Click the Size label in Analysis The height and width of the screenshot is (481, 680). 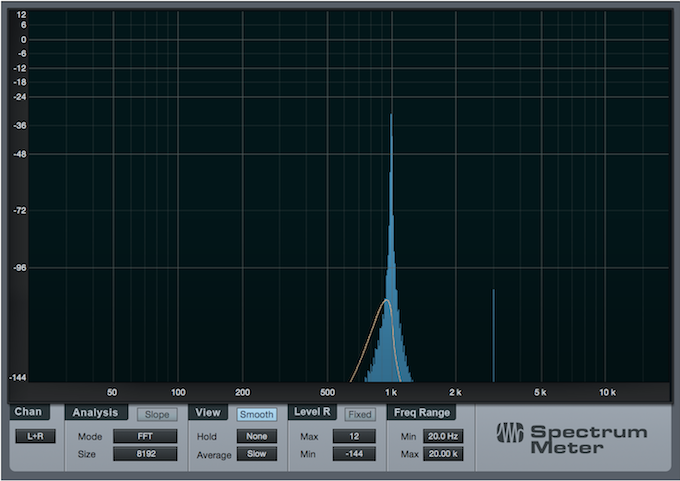86,454
